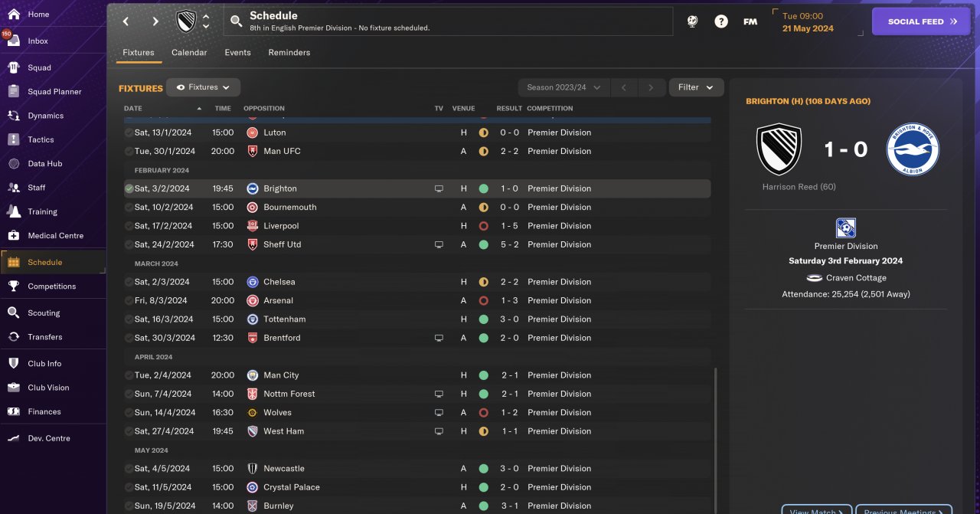Open the Tactics sidebar section
This screenshot has height=514, width=980.
pos(41,139)
